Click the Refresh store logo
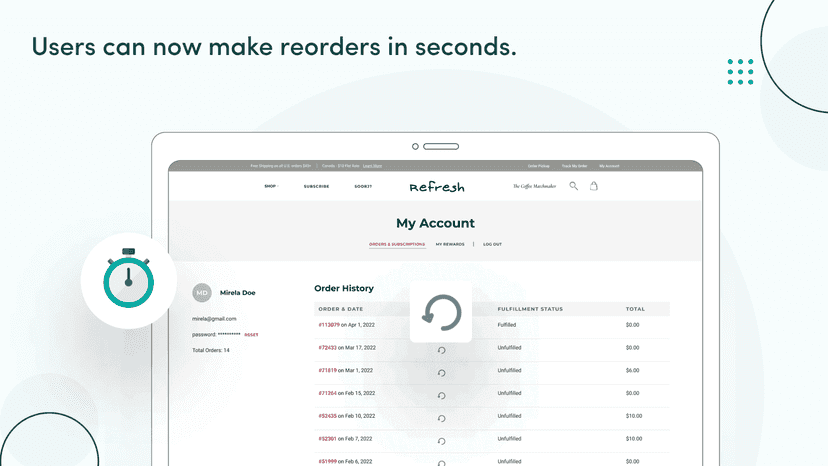 click(x=437, y=187)
